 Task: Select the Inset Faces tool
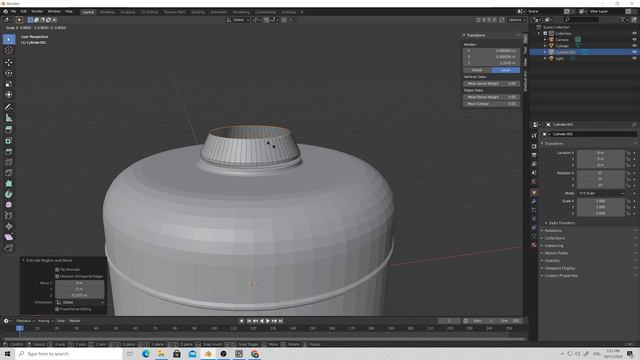[x=9, y=141]
